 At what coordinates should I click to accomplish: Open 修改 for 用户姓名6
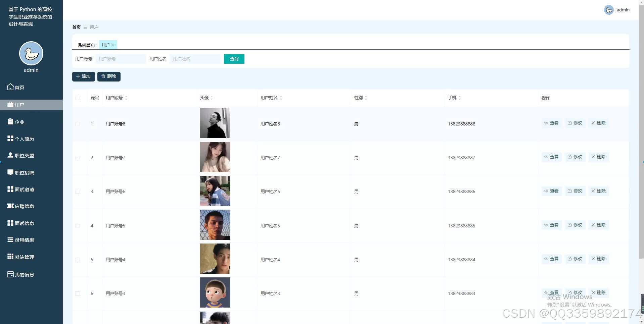point(575,191)
